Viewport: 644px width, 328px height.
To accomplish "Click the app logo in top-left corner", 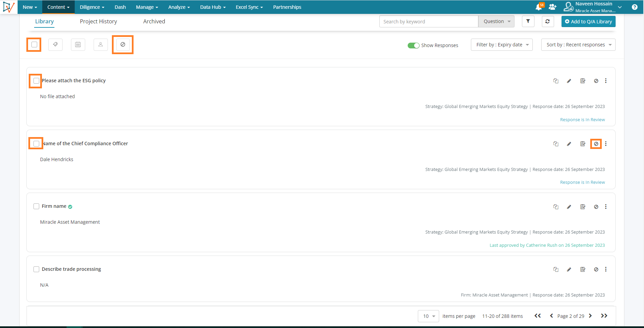I will (8, 7).
